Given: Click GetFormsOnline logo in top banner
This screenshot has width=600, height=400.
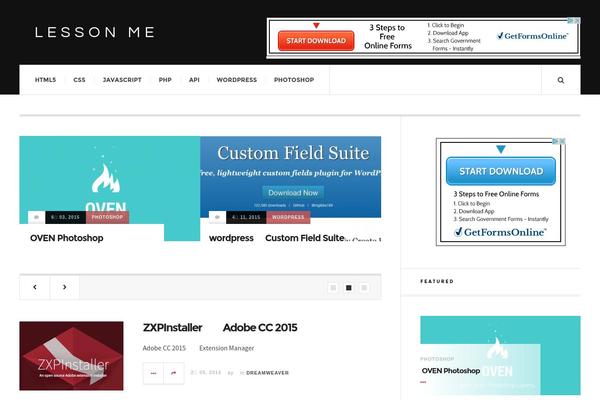Looking at the screenshot, I should click(x=533, y=36).
